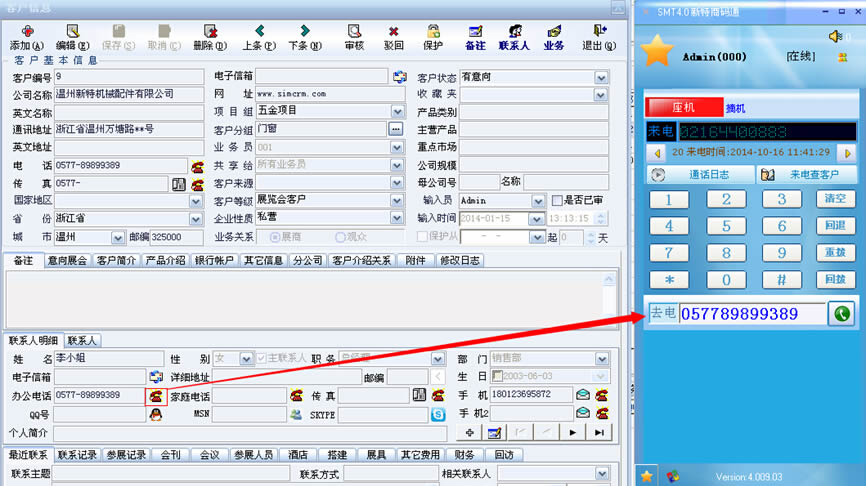Click the 去电 phone number input field
The image size is (866, 486).
coord(751,314)
